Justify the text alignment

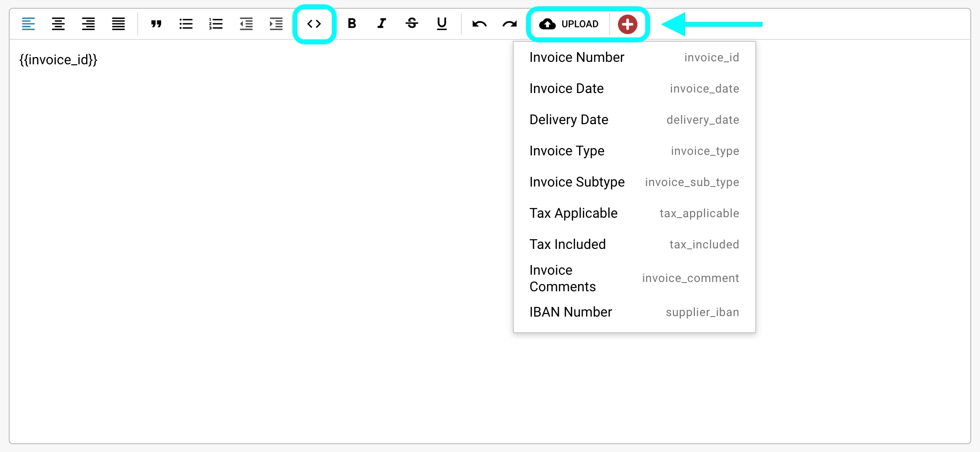pos(118,24)
